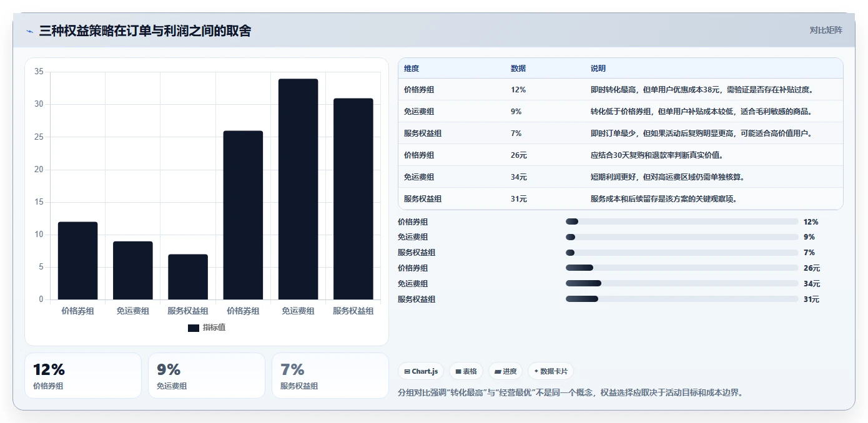Click the 20 label on the y-axis
Viewport: 868px width, 423px height.
39,170
